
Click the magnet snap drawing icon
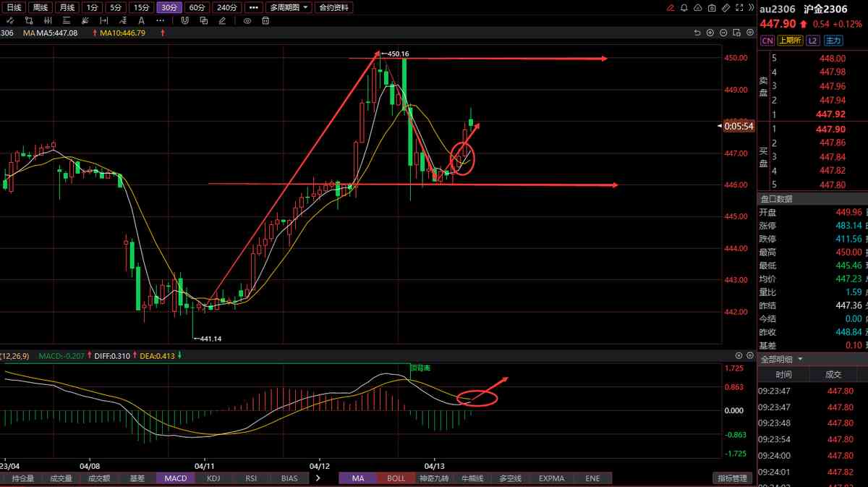(184, 21)
